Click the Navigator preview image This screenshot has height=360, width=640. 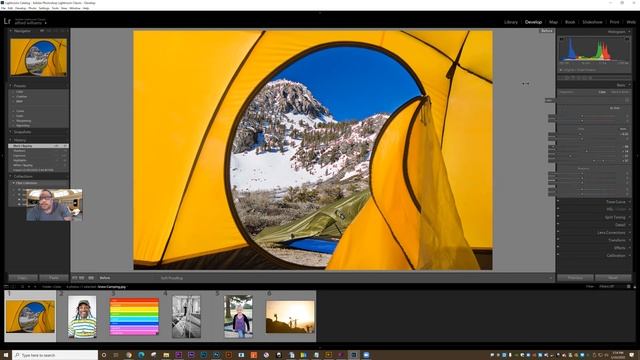[38, 58]
